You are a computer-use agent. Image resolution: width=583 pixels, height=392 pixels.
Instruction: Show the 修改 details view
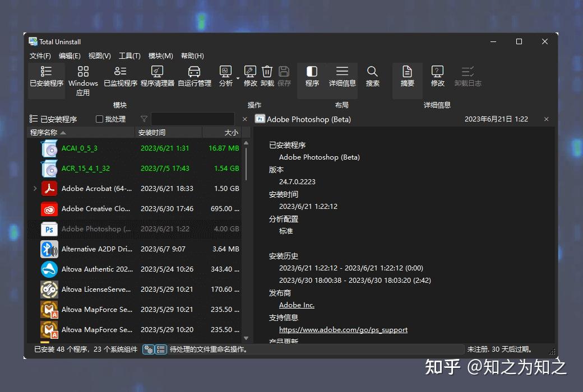[437, 77]
